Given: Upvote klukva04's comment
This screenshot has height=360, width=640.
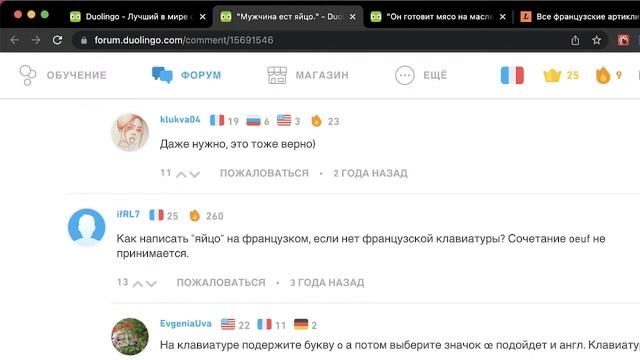Looking at the screenshot, I should (x=181, y=174).
